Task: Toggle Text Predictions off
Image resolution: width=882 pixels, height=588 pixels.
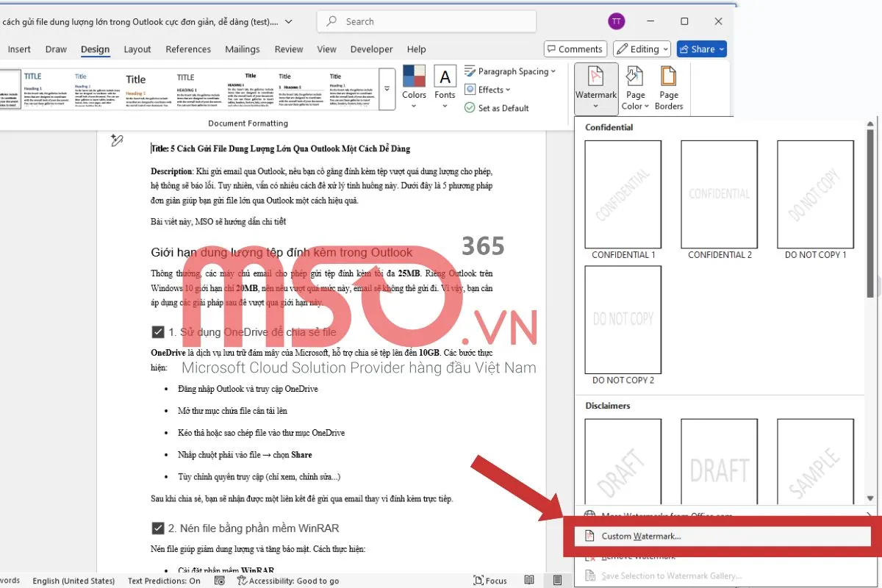Action: (x=164, y=580)
